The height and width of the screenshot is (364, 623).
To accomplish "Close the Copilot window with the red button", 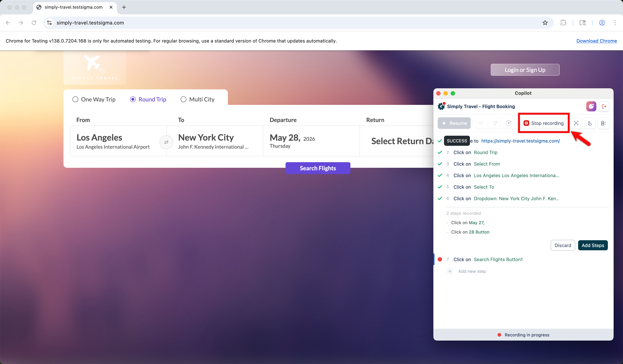I will tap(438, 93).
